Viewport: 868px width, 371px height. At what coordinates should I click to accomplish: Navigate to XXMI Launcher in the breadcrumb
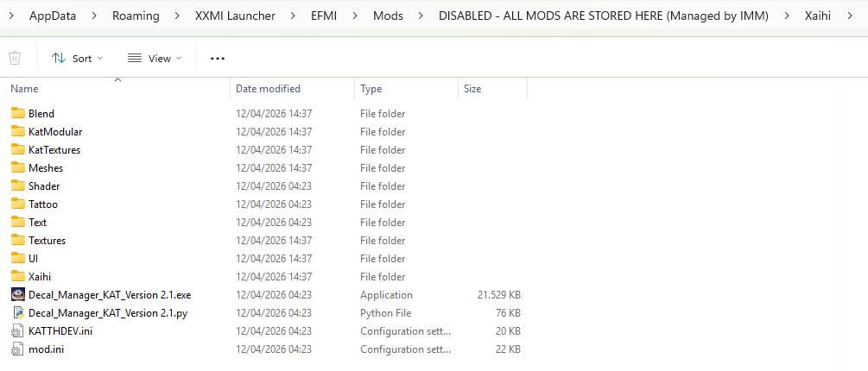235,16
